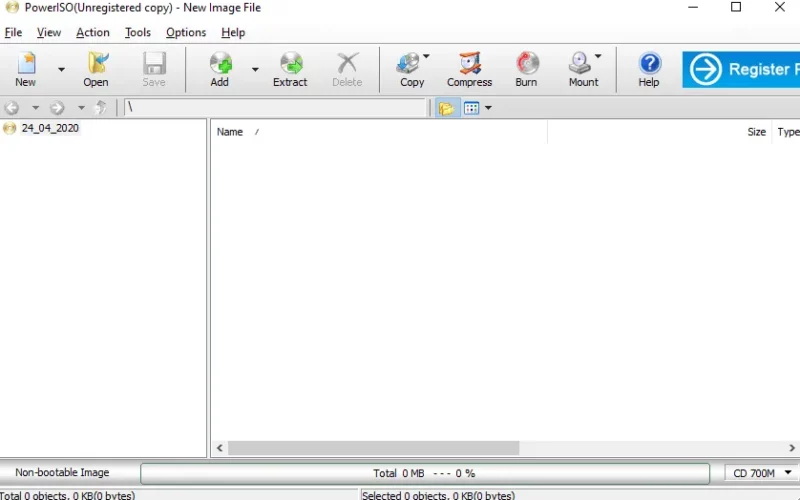Image resolution: width=800 pixels, height=500 pixels.
Task: Toggle the folders pane view button
Action: point(446,108)
